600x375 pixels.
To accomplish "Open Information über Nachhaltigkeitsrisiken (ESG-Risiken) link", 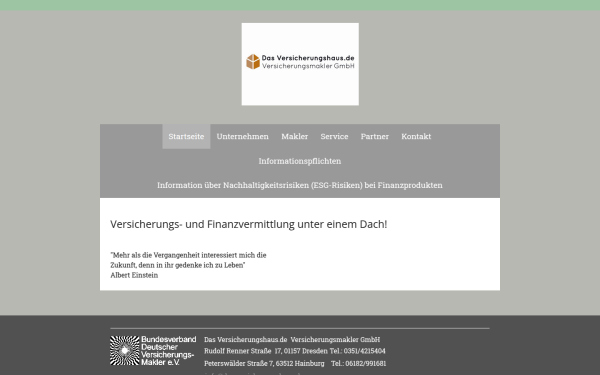I will pyautogui.click(x=300, y=185).
